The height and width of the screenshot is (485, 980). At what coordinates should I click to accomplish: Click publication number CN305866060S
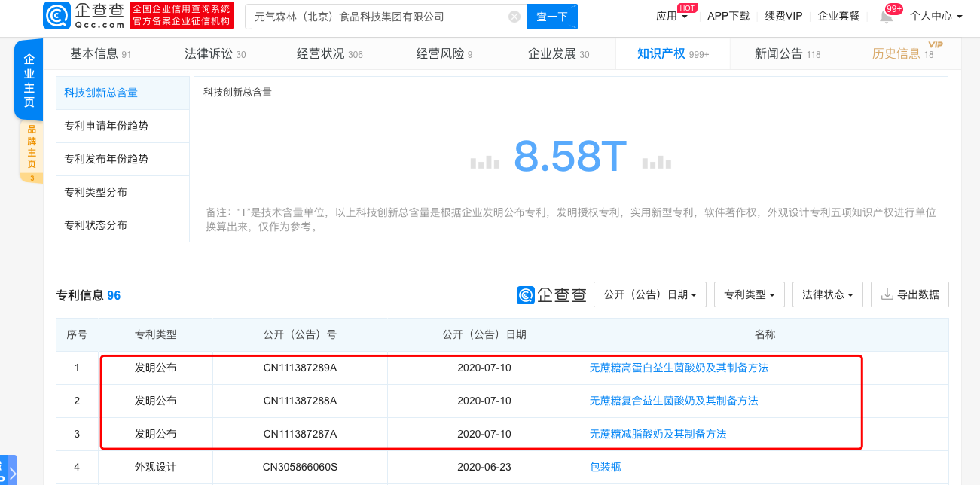300,468
